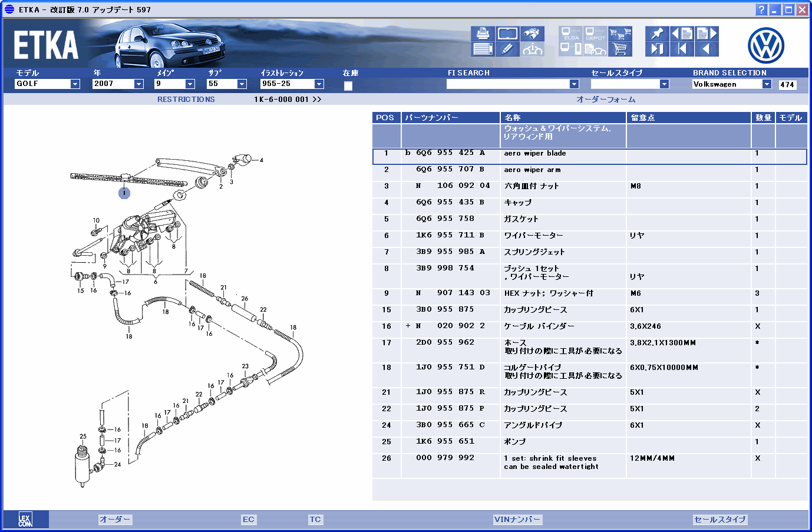Click the help question mark button
This screenshot has height=532, width=812.
click(x=761, y=9)
